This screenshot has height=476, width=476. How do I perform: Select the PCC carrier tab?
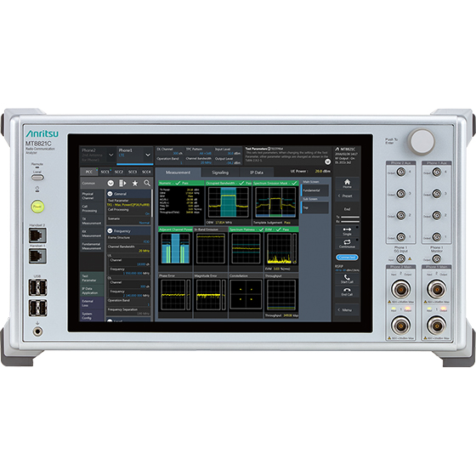(x=88, y=172)
